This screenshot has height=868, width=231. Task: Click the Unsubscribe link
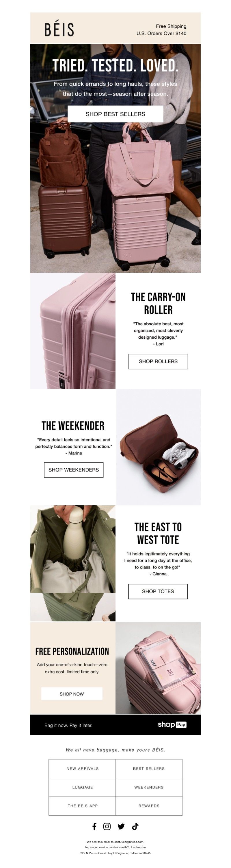(x=138, y=847)
